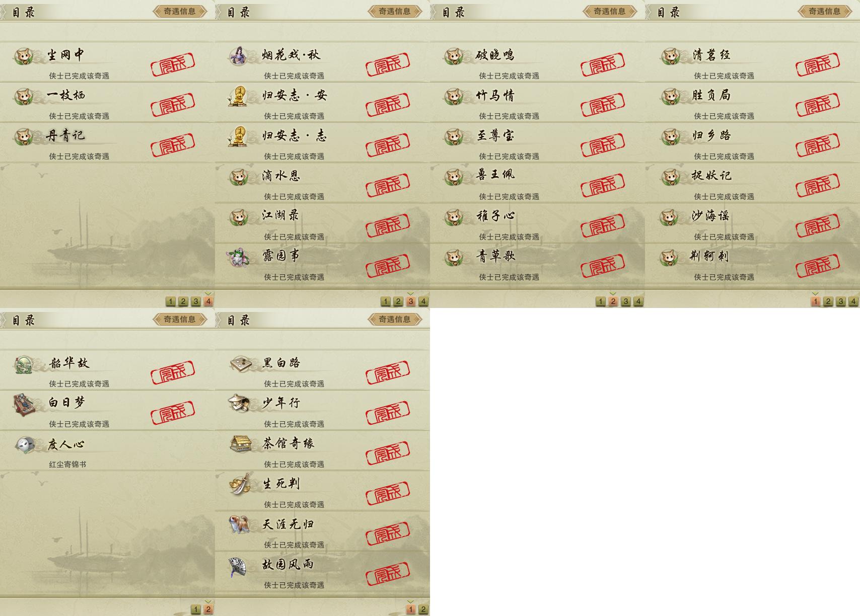860x616 pixels.
Task: Open the 韶华故 adventure entry
Action: 107,370
